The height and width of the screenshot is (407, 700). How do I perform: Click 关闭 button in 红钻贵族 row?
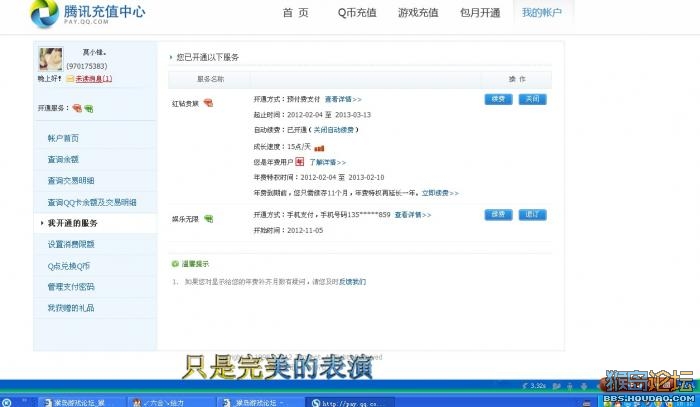click(532, 99)
